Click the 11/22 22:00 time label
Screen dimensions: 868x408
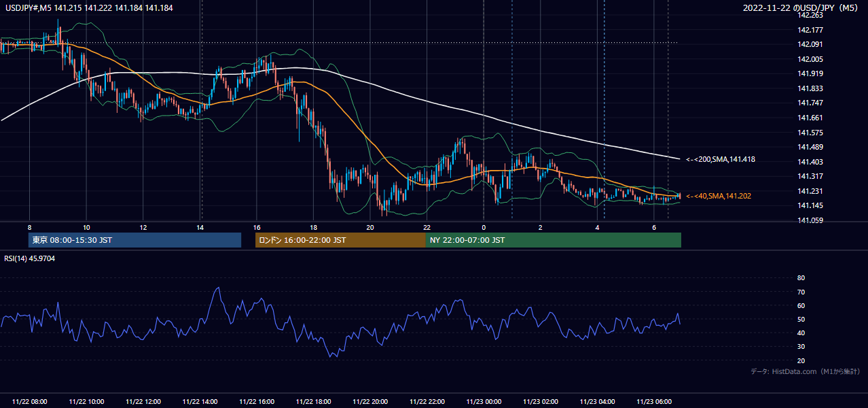tap(427, 402)
